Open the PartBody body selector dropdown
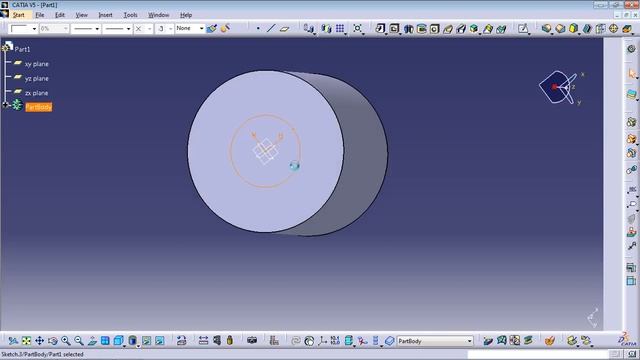This screenshot has width=640, height=360. click(x=469, y=341)
